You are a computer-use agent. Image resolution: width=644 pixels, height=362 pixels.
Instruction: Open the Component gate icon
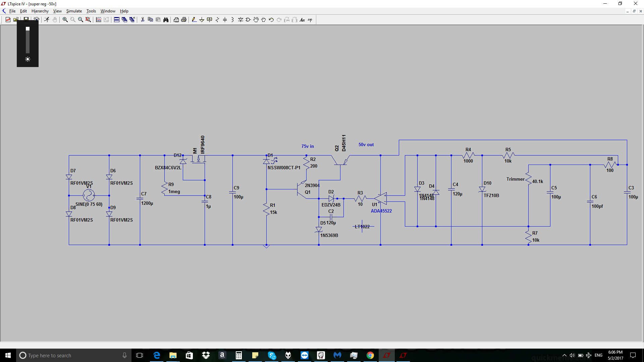click(248, 20)
